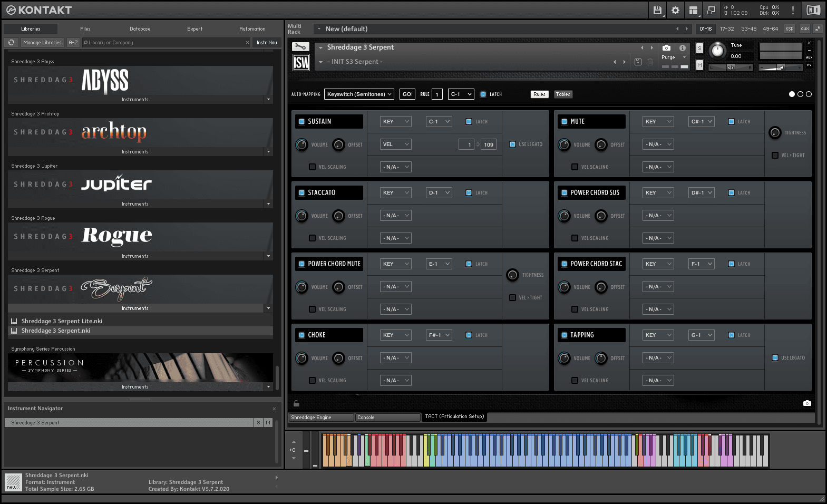Click the panic exclamation mark button
Image resolution: width=827 pixels, height=504 pixels.
pos(793,10)
